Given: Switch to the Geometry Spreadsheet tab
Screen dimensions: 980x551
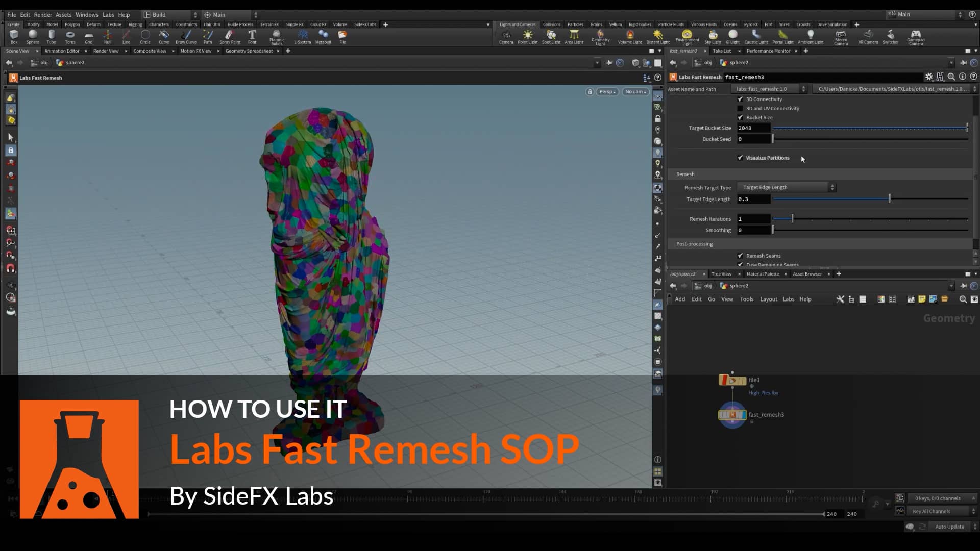Looking at the screenshot, I should tap(250, 51).
